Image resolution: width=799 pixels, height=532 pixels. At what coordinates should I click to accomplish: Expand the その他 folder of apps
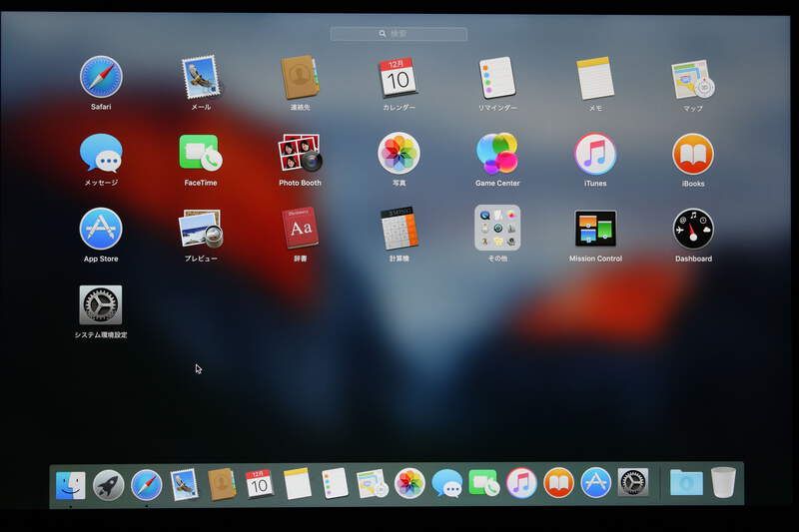[x=496, y=229]
